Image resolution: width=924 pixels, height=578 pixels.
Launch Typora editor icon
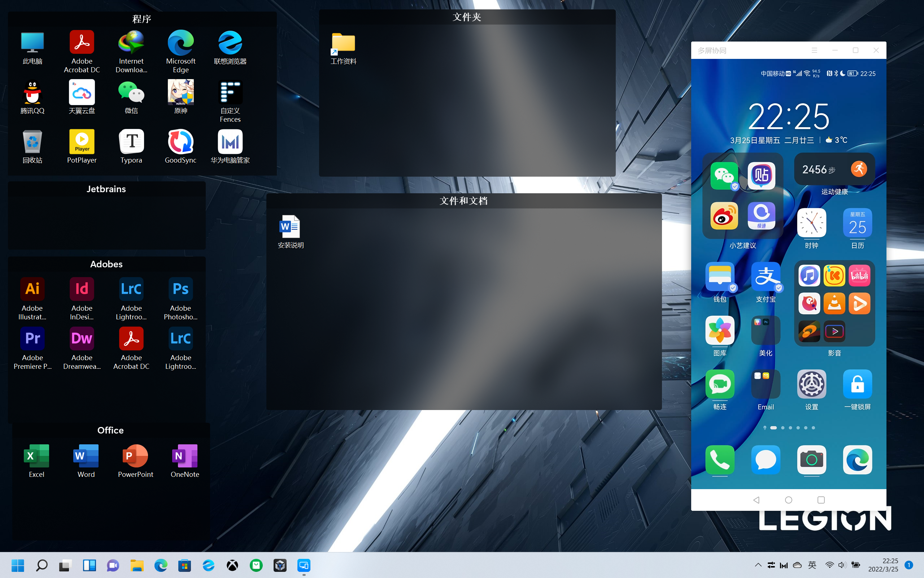pos(131,146)
